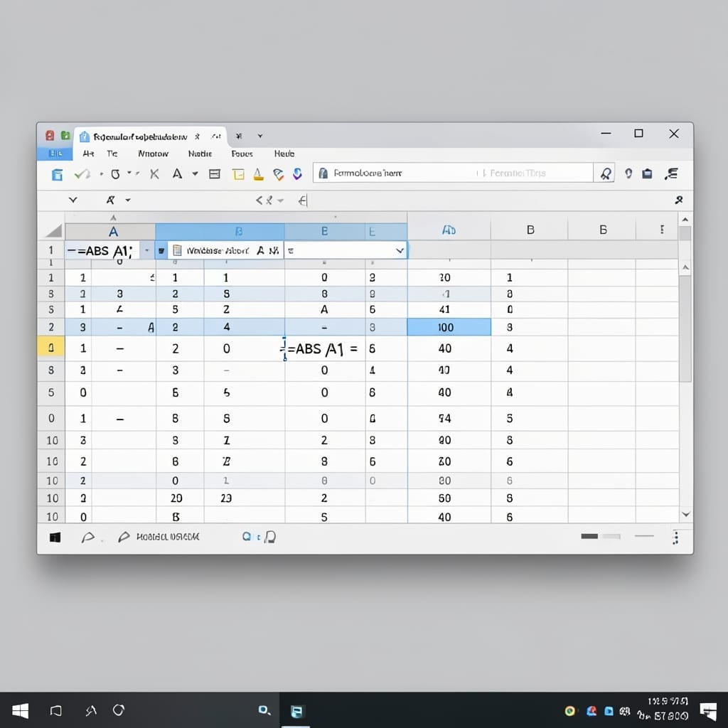Click the taskbar search magnifier icon
The image size is (728, 728).
264,710
